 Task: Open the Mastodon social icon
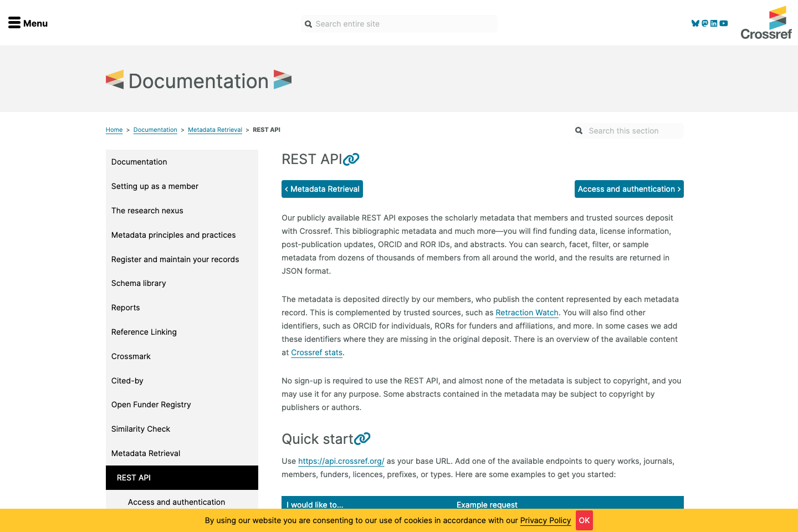tap(704, 23)
